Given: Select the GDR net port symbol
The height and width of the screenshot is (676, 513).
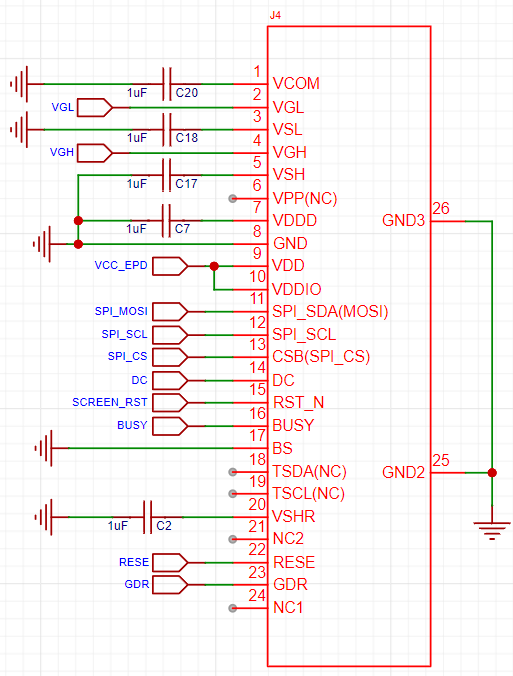Looking at the screenshot, I should 170,585.
